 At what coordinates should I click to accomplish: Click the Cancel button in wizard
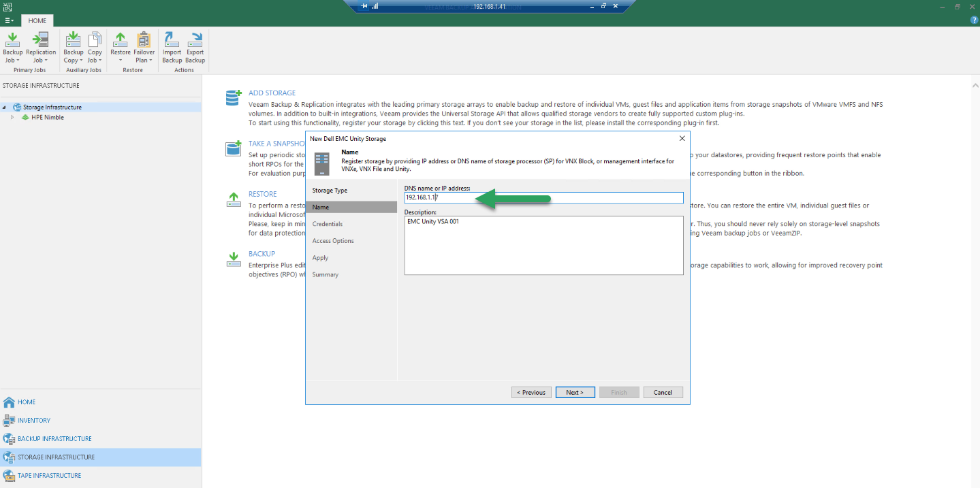(663, 392)
